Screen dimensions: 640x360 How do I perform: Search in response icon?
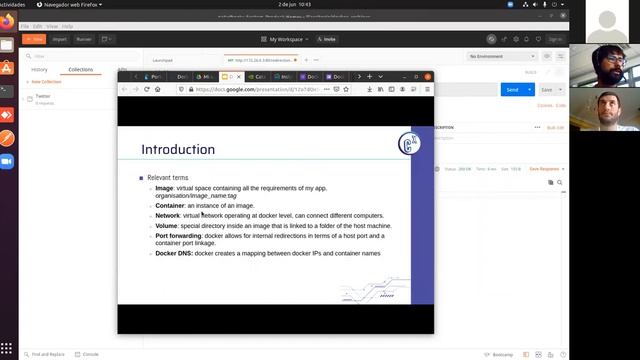click(560, 182)
